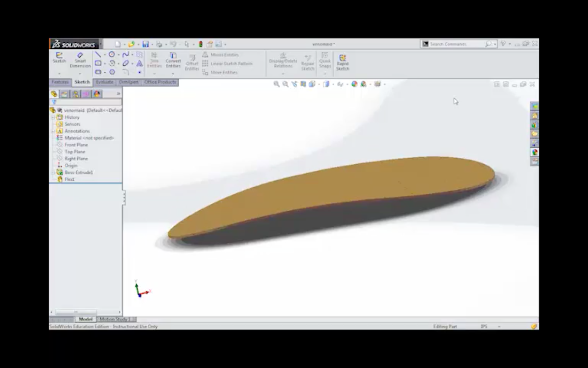
Task: Open the Convert Entities dropdown arrow
Action: pyautogui.click(x=173, y=73)
